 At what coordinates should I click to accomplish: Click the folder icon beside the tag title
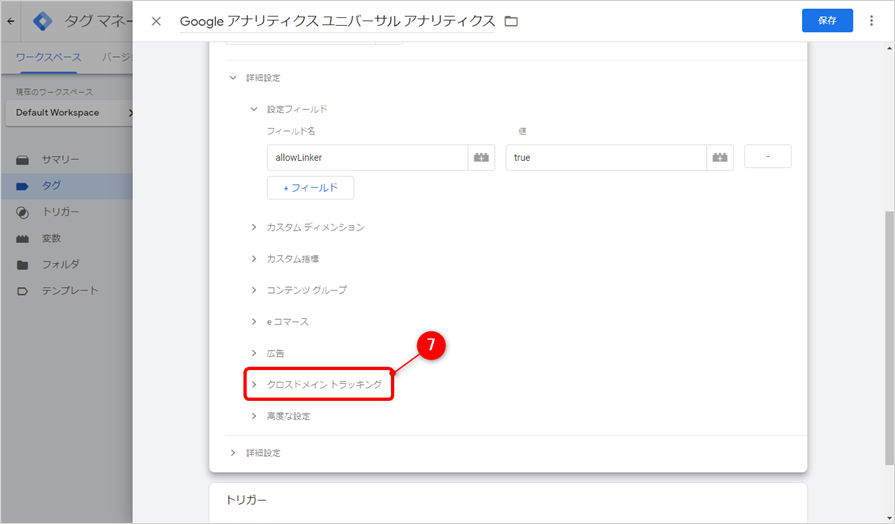click(511, 21)
